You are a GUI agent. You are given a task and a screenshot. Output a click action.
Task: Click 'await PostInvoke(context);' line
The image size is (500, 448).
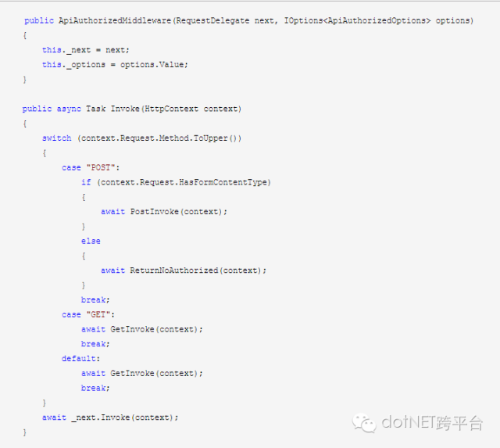pos(164,212)
